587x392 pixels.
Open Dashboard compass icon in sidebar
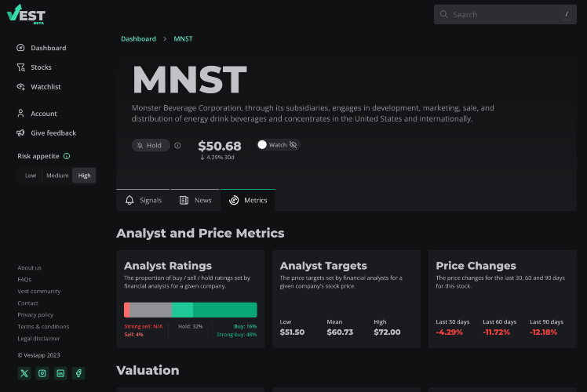point(20,48)
